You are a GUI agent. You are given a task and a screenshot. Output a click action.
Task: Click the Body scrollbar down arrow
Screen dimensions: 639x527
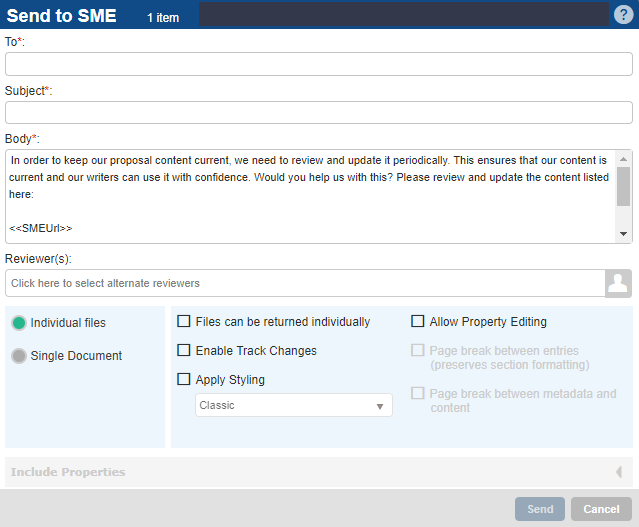pos(623,234)
